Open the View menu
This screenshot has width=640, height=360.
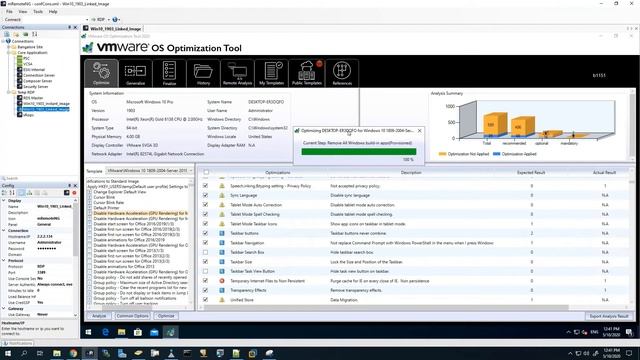tap(23, 12)
